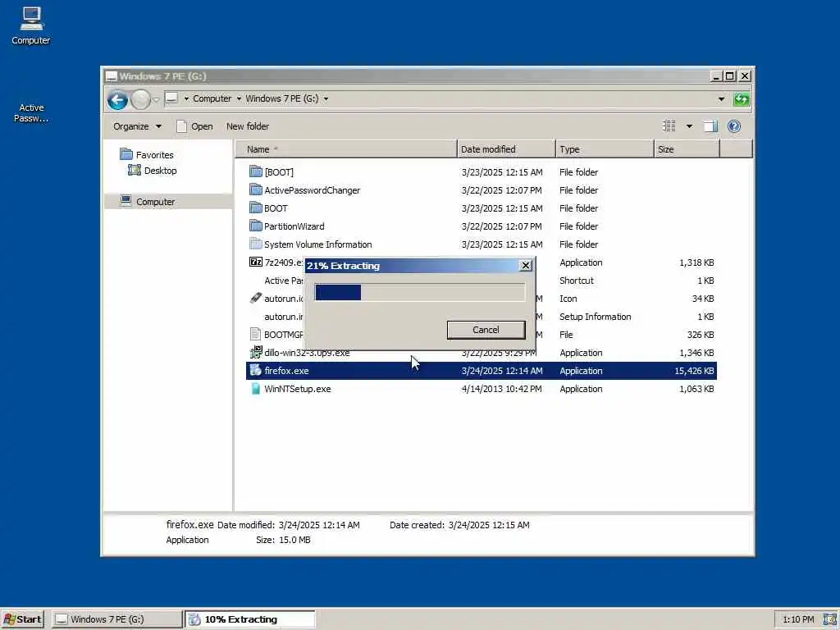Sort by the Size column header

coord(687,149)
